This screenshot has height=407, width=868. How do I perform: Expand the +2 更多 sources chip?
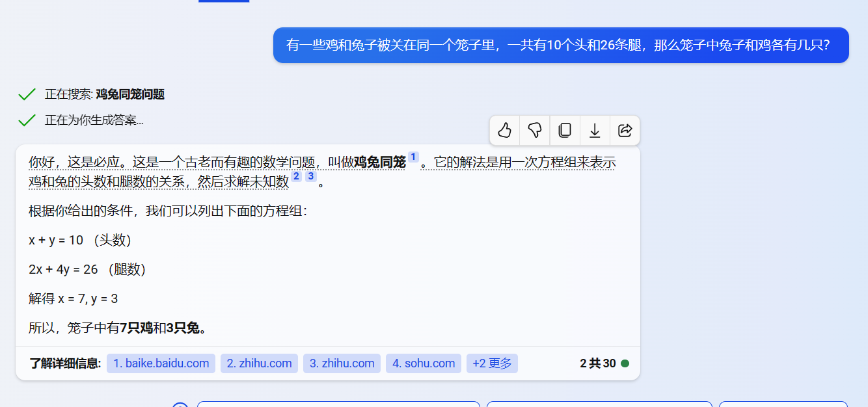(x=492, y=363)
